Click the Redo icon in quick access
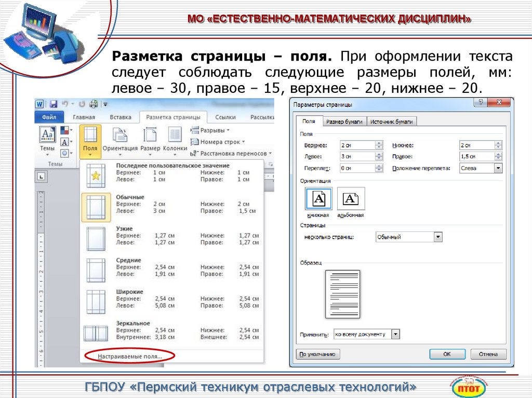This screenshot has height=398, width=532. point(82,104)
